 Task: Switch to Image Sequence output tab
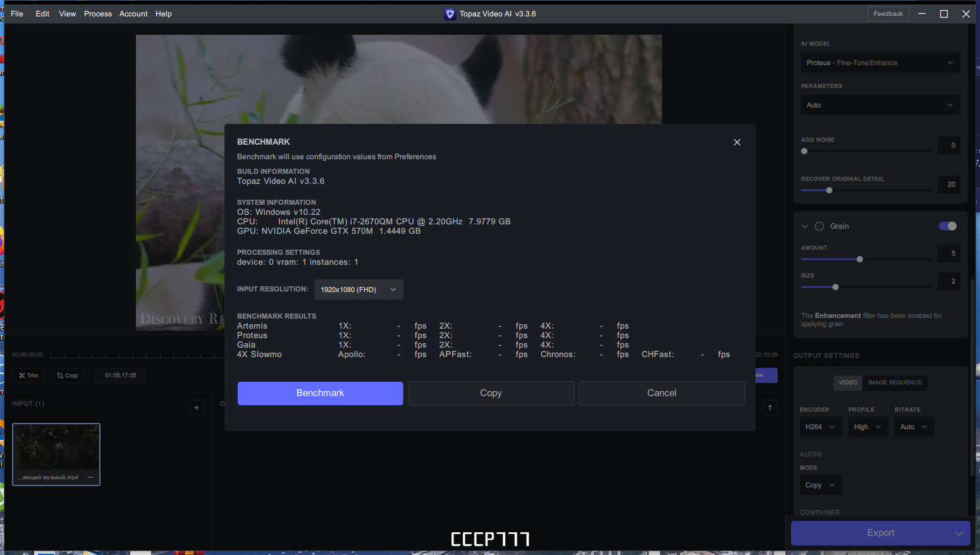(895, 382)
